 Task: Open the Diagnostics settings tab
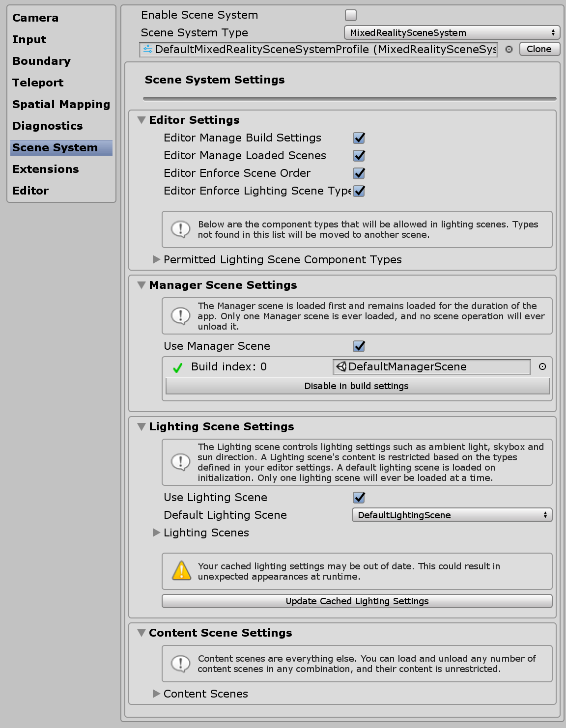click(48, 126)
